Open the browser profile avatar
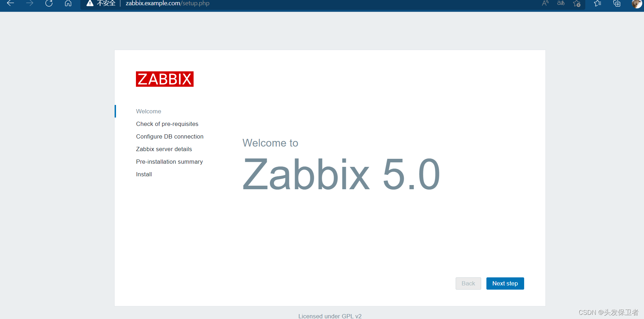 point(637,3)
